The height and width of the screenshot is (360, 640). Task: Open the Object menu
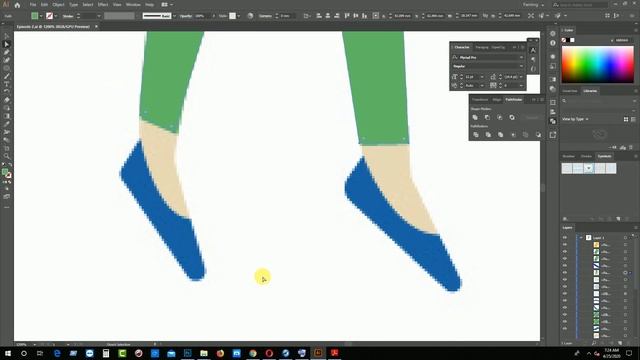58,5
